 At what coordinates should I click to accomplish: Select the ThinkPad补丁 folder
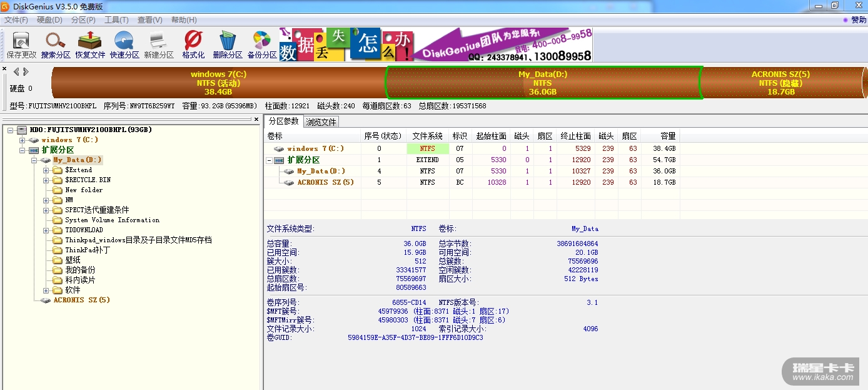88,250
